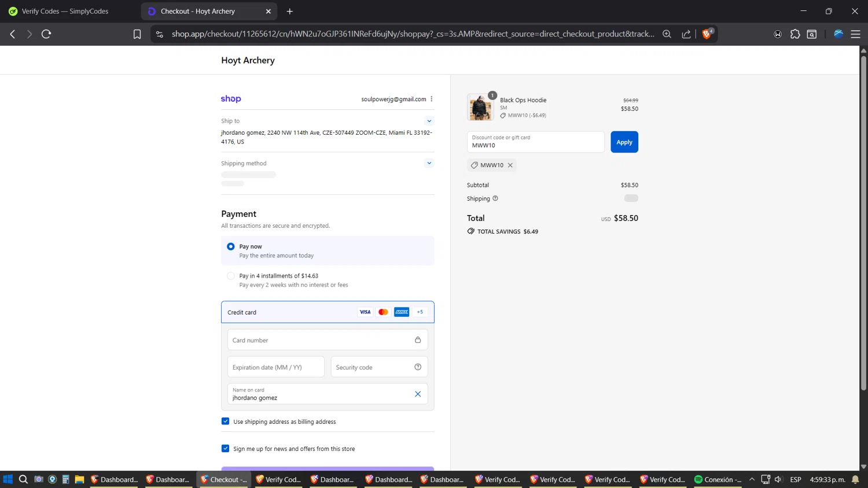The width and height of the screenshot is (868, 488).
Task: Click the card number lock icon
Action: pos(418,340)
